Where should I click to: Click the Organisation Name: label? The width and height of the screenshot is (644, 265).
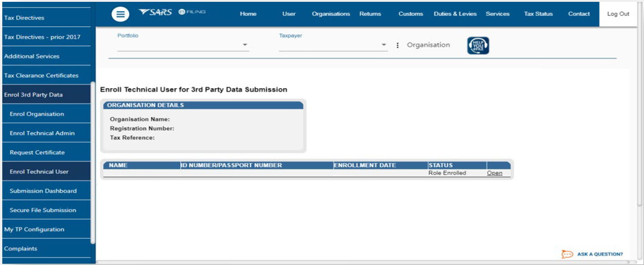pos(140,119)
